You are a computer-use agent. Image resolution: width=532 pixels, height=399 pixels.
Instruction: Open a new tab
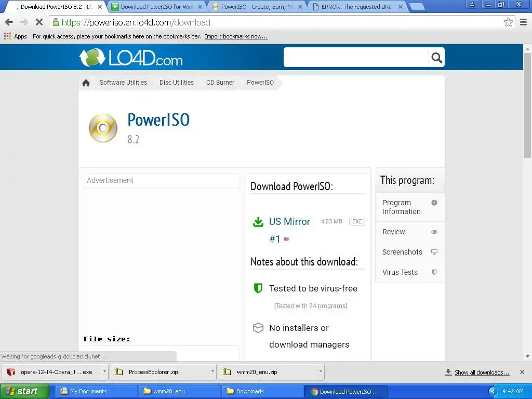click(417, 7)
